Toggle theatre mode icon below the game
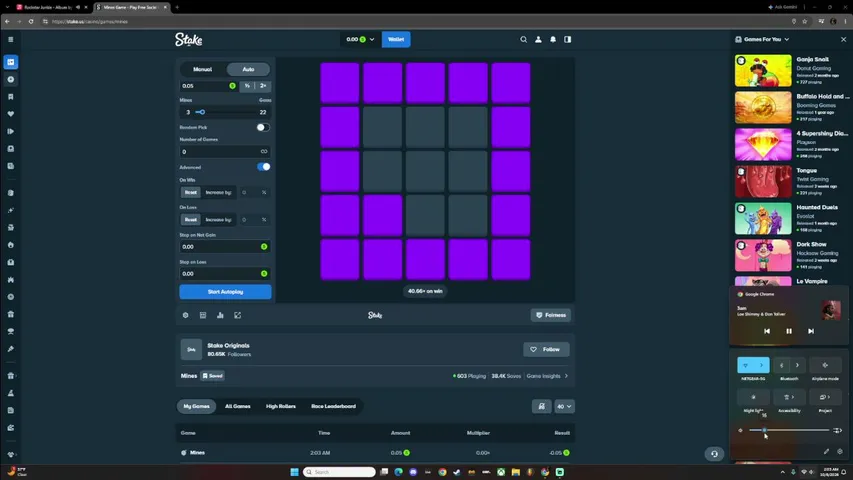This screenshot has width=853, height=480. (203, 315)
